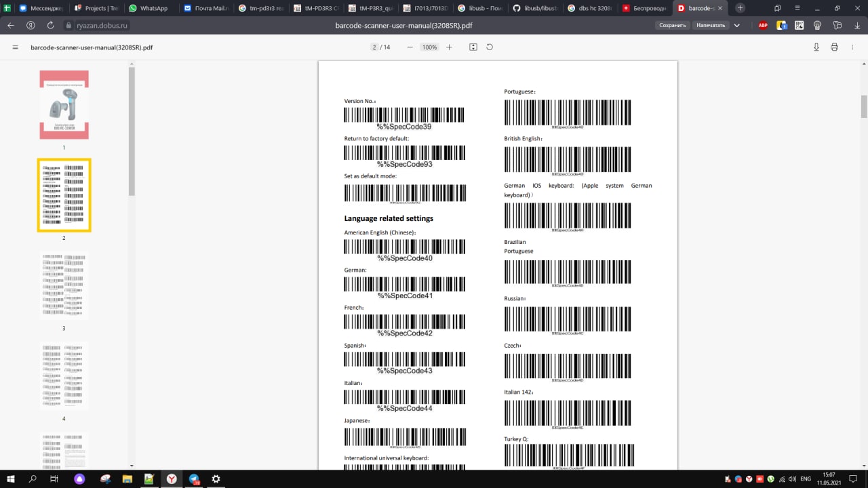Zoom out with the minus icon

click(410, 47)
